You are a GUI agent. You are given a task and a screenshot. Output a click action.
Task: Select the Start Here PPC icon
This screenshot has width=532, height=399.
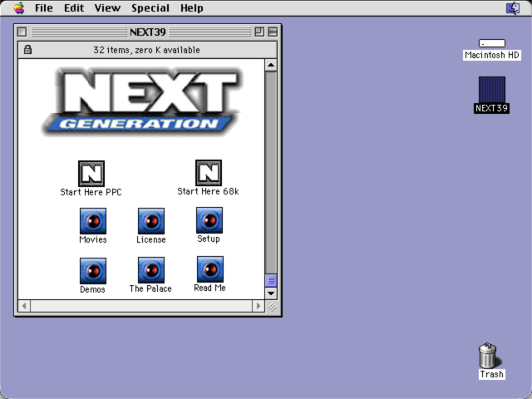(x=91, y=174)
